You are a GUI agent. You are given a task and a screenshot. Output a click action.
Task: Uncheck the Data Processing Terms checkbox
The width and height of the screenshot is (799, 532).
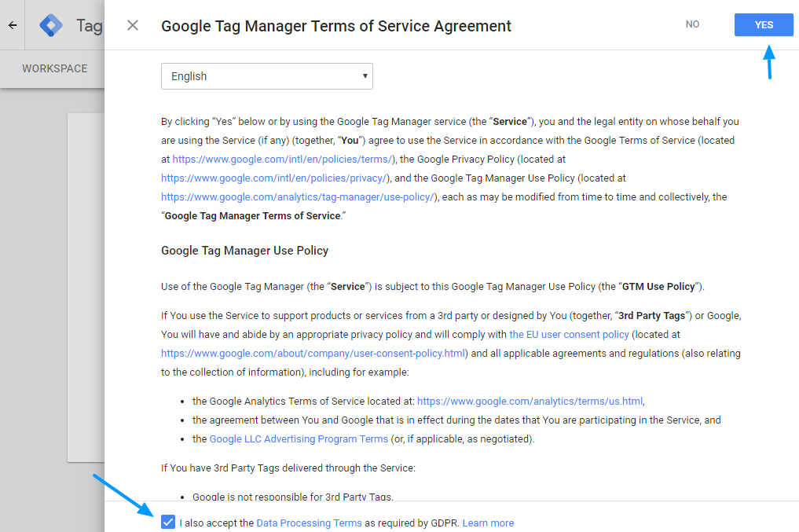[167, 522]
